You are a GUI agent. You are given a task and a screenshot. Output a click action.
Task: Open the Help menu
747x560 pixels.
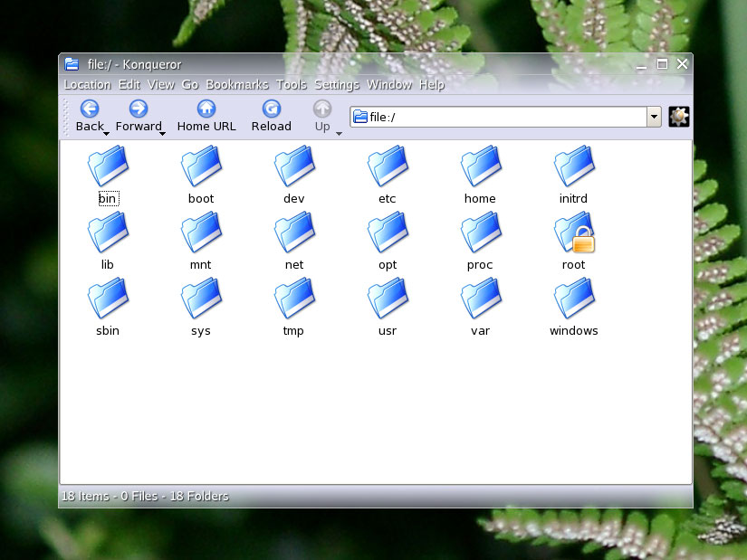(432, 85)
